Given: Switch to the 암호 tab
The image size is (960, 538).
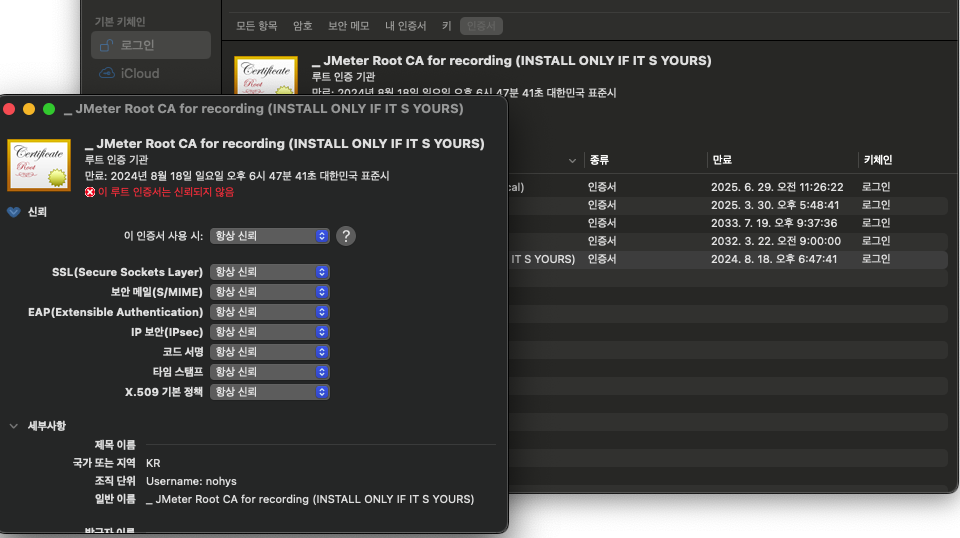Looking at the screenshot, I should point(302,26).
